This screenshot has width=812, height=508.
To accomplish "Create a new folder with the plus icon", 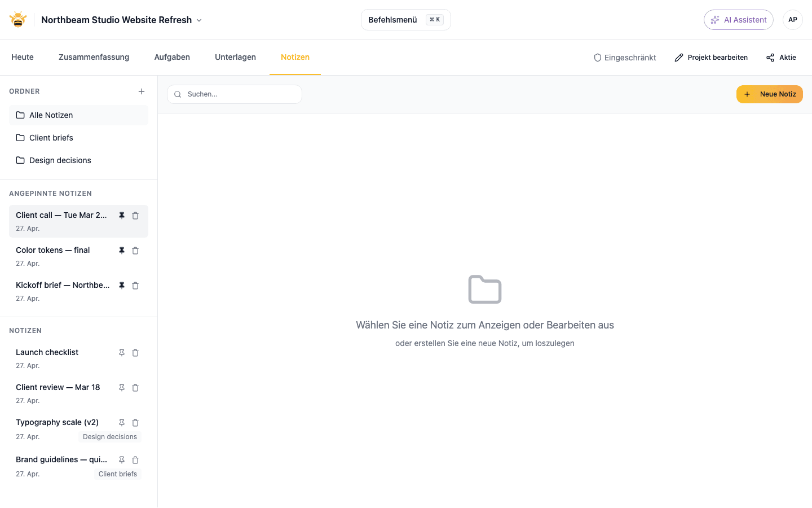I will (142, 91).
